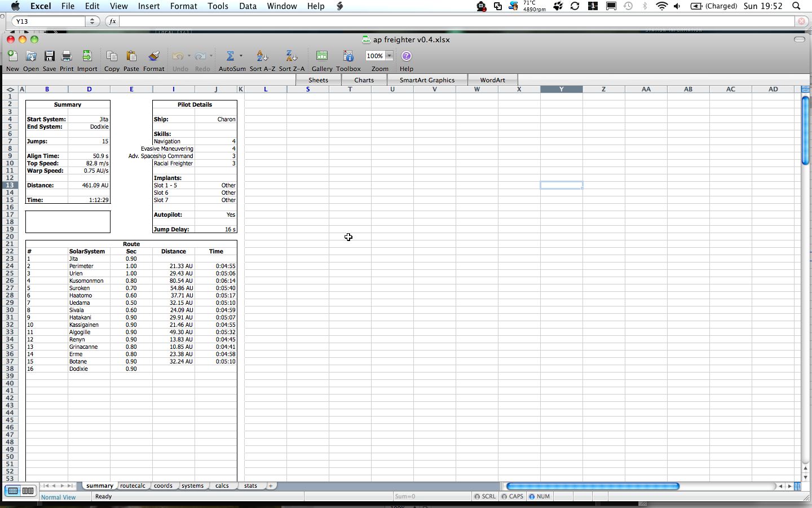812x508 pixels.
Task: Switch to the coords sheet tab
Action: click(x=163, y=486)
